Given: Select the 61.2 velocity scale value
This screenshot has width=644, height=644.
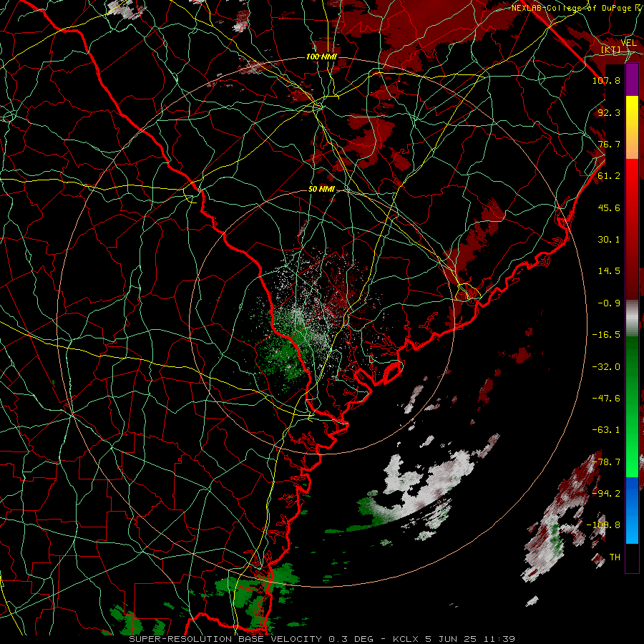Looking at the screenshot, I should [609, 176].
